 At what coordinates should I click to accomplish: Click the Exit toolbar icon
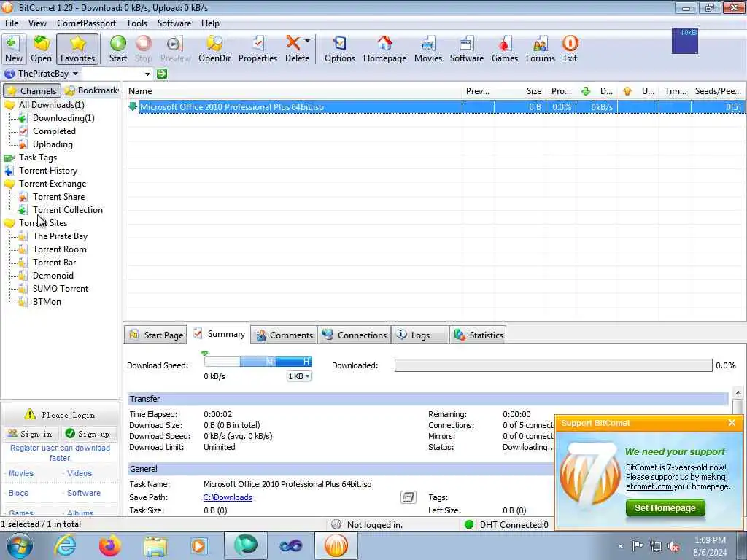(x=570, y=49)
